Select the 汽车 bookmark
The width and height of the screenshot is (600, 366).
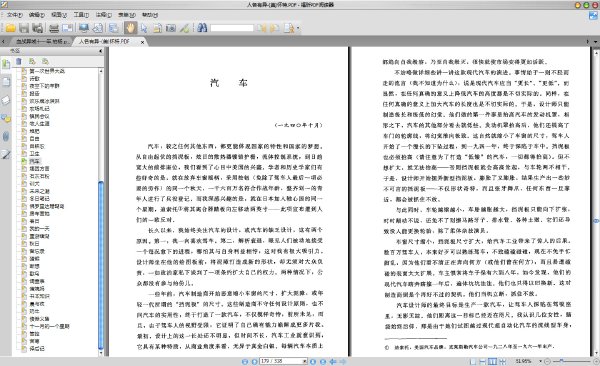[x=35, y=161]
